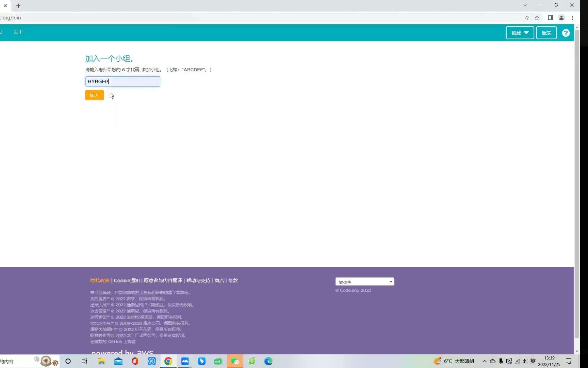Open the OneDrive cloud tray icon

tap(492, 361)
